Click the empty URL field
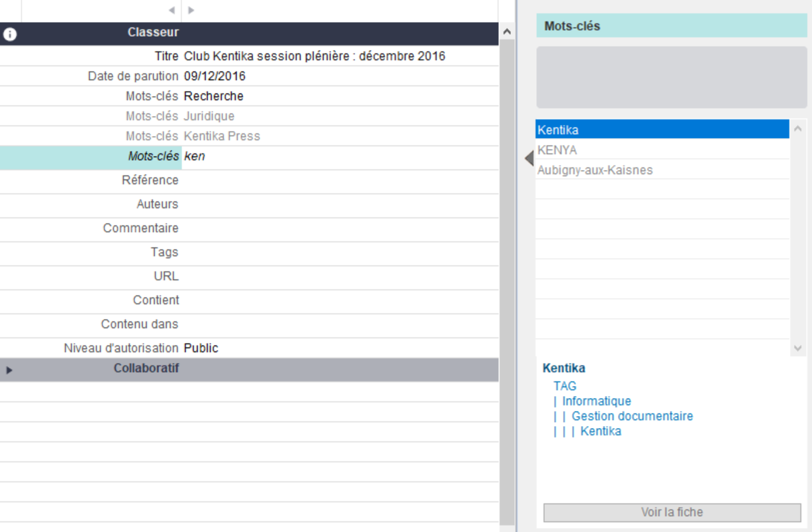 tap(340, 277)
